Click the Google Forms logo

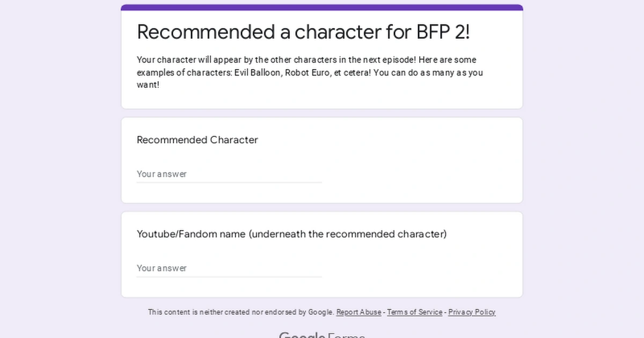(x=321, y=334)
